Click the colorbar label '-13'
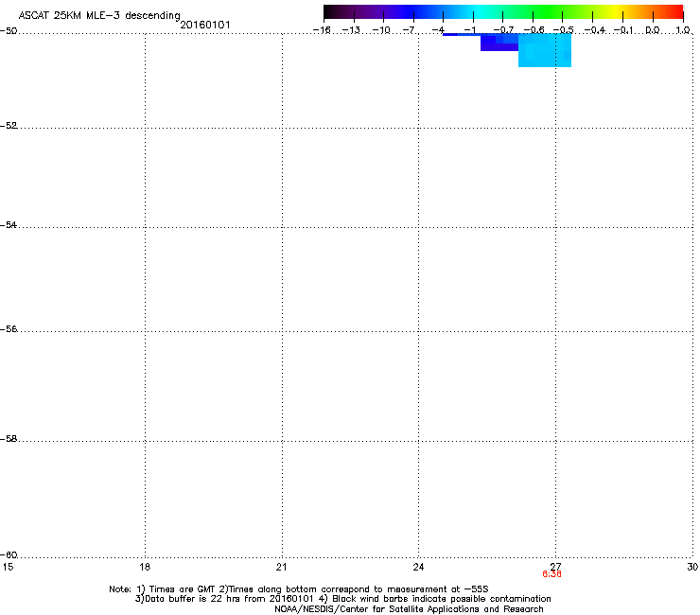Screen dimensions: 700x615 click(x=351, y=30)
